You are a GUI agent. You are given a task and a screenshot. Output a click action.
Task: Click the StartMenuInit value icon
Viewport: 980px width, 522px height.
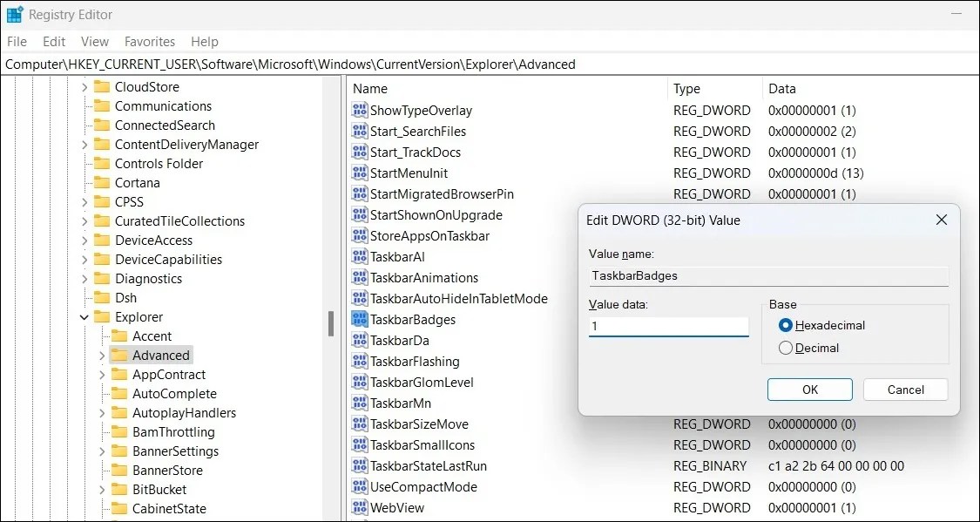click(360, 173)
